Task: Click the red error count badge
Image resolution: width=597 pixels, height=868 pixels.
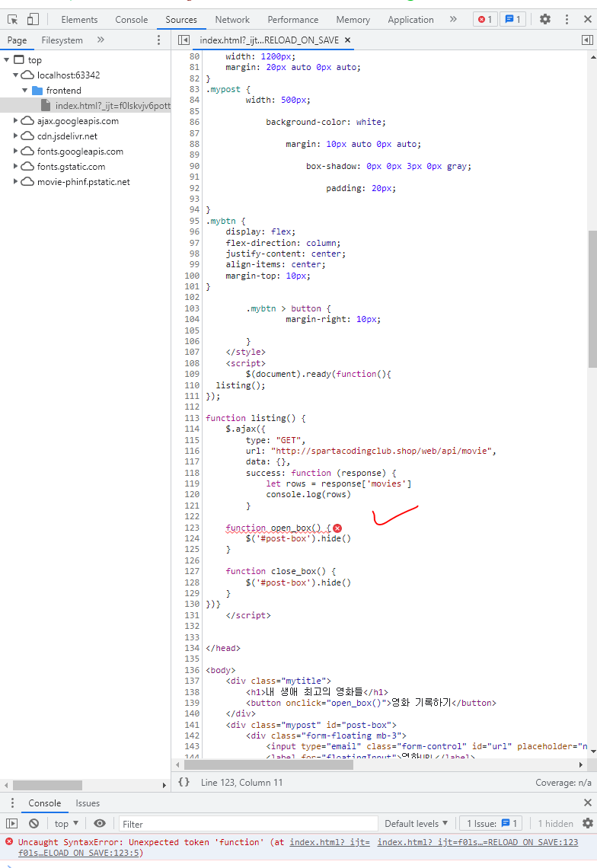Action: tap(485, 19)
